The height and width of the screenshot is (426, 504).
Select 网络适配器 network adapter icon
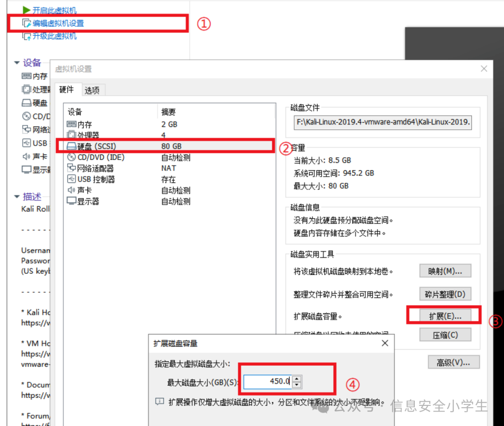(x=72, y=168)
